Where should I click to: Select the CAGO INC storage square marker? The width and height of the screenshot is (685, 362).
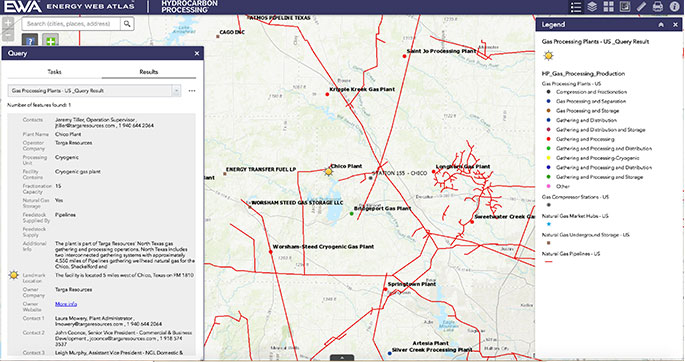(218, 36)
